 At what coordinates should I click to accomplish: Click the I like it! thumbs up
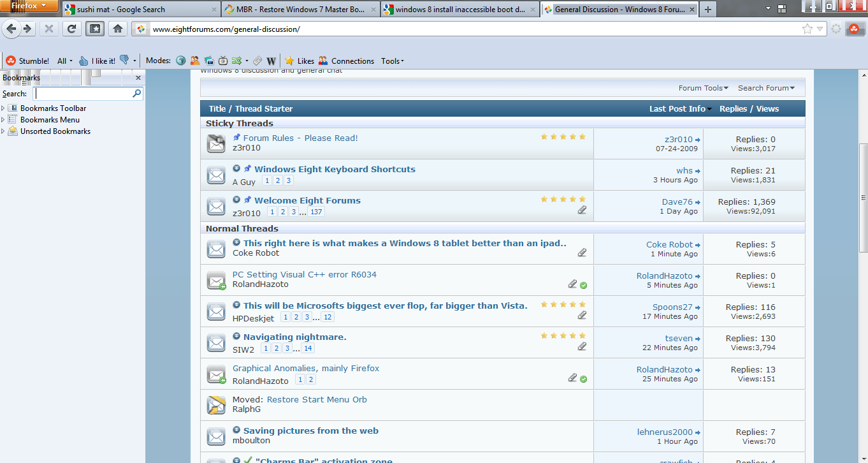tap(97, 61)
